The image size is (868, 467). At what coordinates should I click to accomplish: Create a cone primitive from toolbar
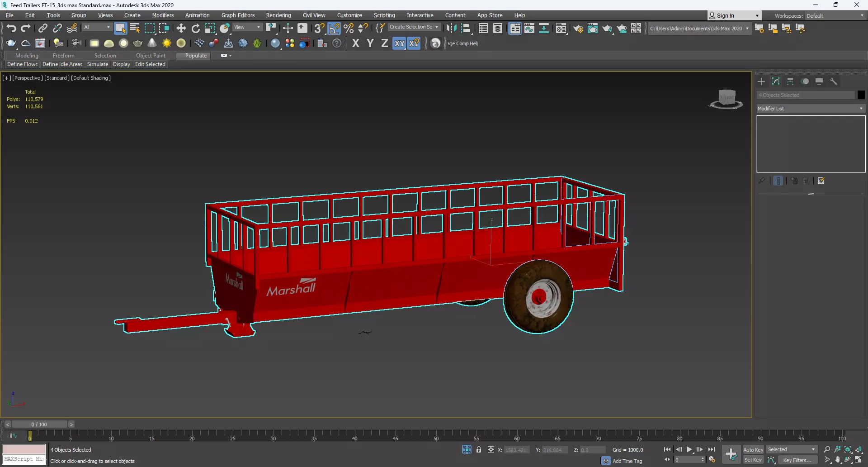(x=152, y=43)
